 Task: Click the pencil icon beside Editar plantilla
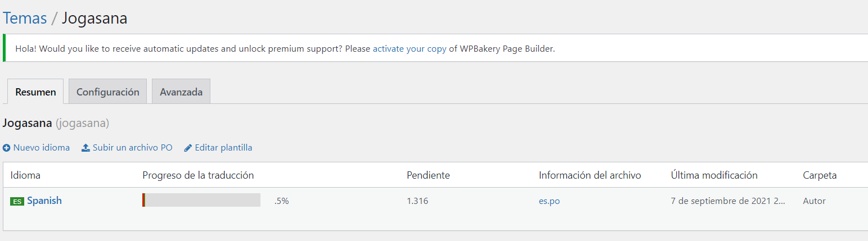(188, 148)
